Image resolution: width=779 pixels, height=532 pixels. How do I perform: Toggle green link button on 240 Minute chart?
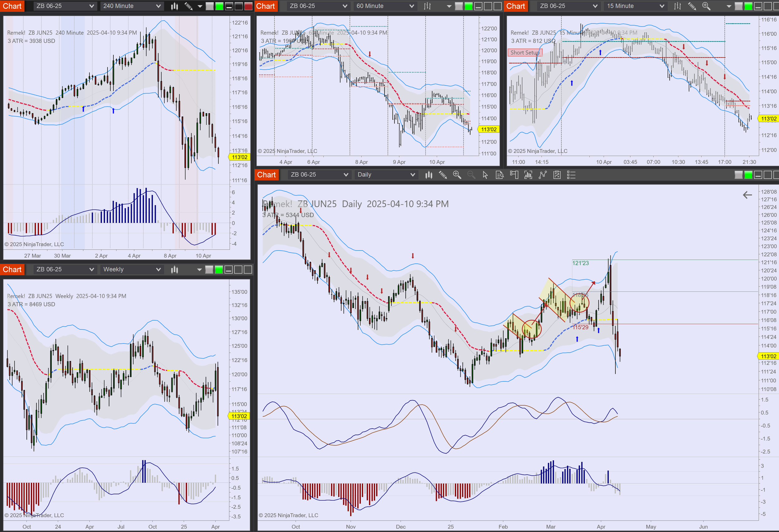(x=219, y=6)
